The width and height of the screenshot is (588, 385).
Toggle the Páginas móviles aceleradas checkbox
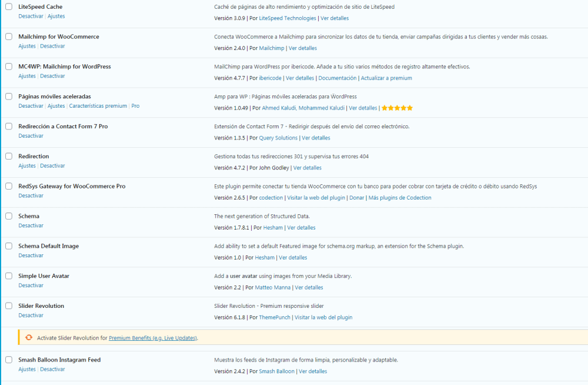9,97
